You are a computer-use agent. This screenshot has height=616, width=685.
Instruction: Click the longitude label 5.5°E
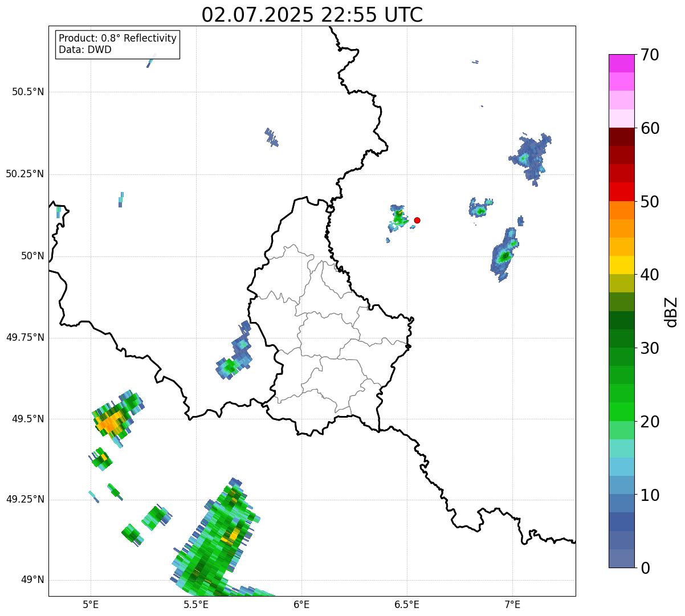pyautogui.click(x=196, y=604)
